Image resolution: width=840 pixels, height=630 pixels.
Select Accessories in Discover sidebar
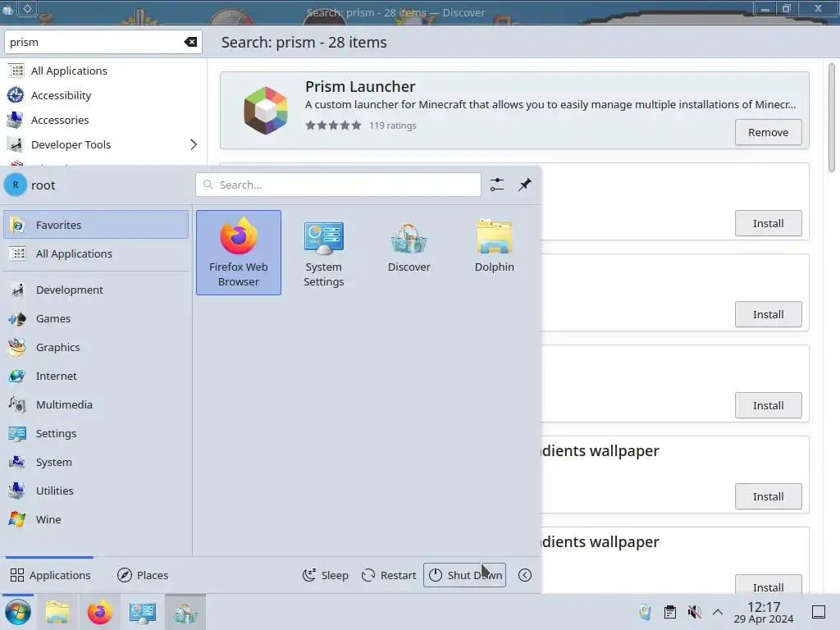(103, 120)
